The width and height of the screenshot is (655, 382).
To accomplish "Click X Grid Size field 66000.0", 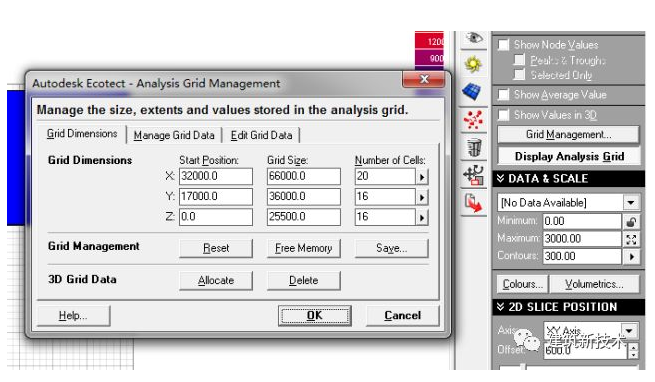I will 304,176.
